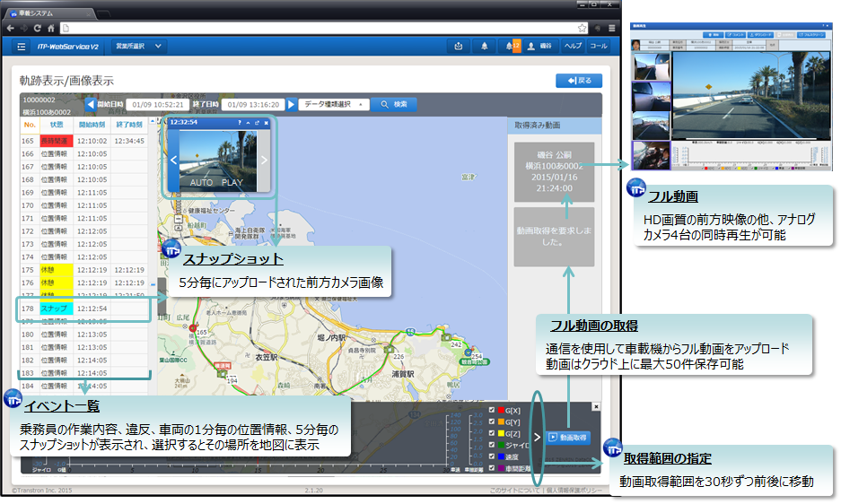841x504 pixels.
Task: Toggle the G[Y] graph checkbox
Action: tap(490, 422)
